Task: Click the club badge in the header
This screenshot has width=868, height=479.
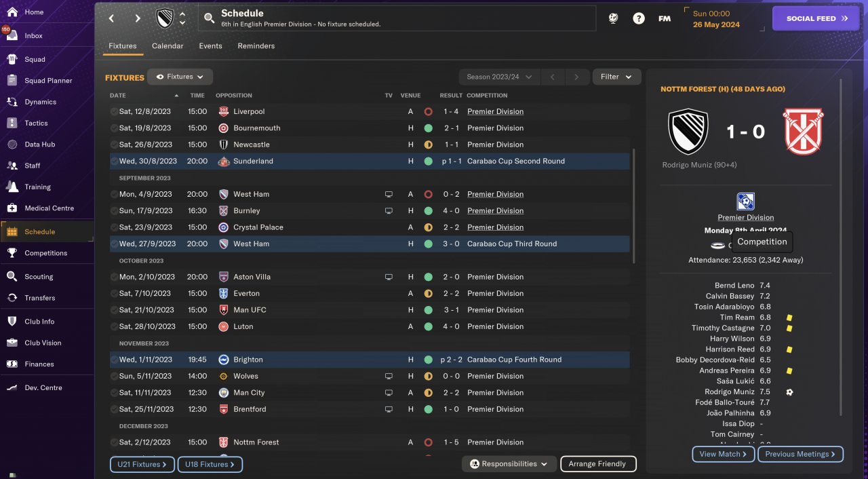Action: [x=165, y=18]
